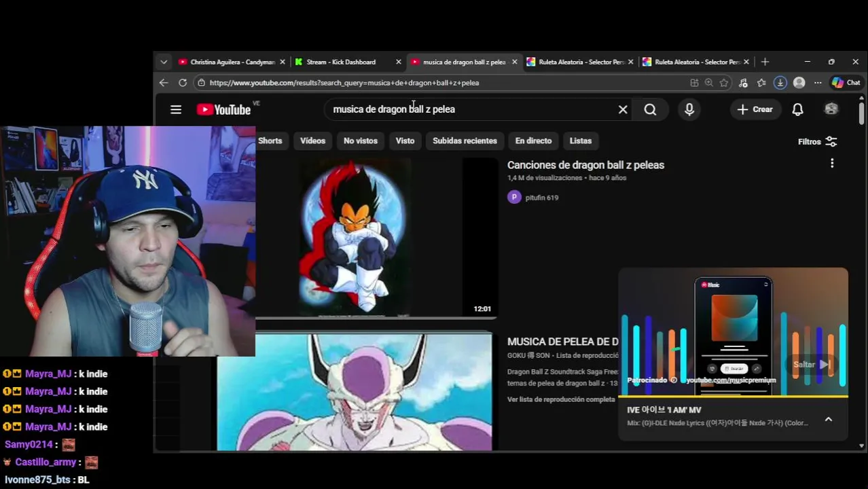This screenshot has width=868, height=489.
Task: Click the Crear button
Action: click(755, 109)
